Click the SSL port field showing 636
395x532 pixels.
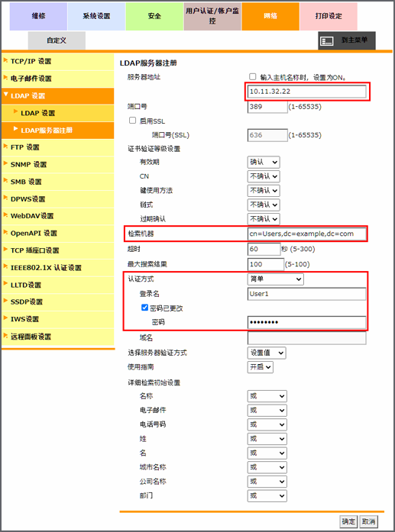(267, 135)
